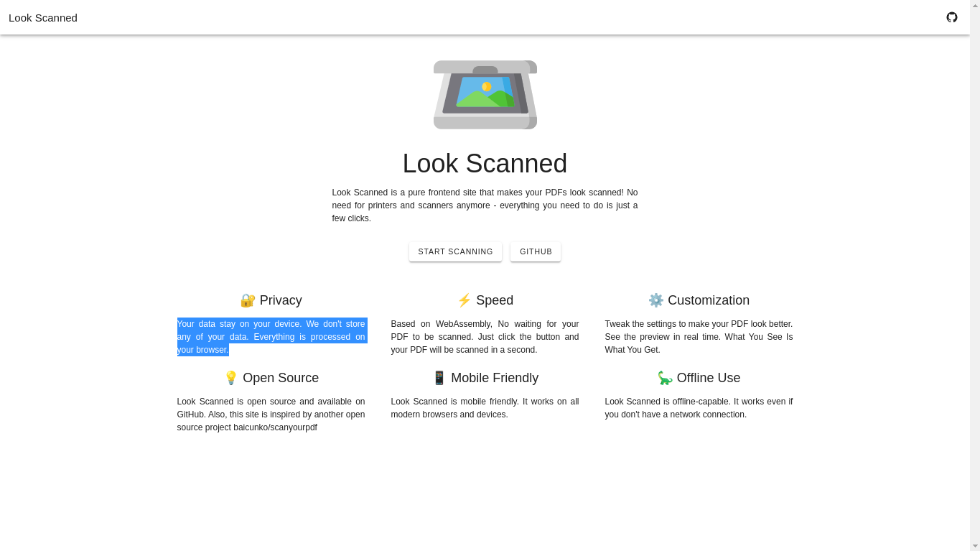Click the padlock icon beside Privacy

(x=248, y=300)
